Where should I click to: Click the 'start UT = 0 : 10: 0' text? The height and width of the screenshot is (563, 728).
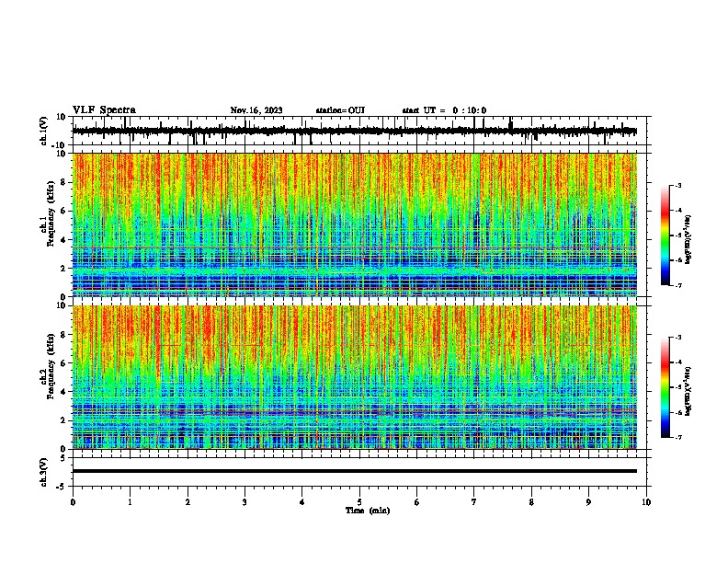point(444,110)
